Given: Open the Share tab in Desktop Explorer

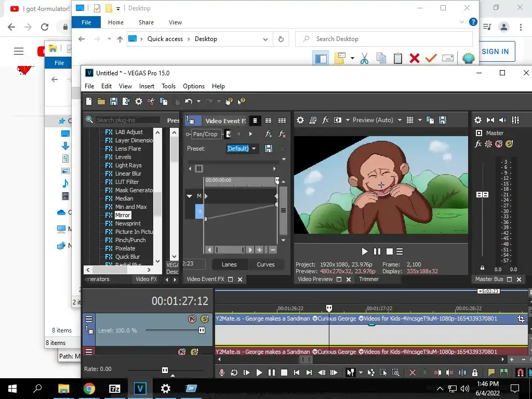Looking at the screenshot, I should tap(146, 22).
